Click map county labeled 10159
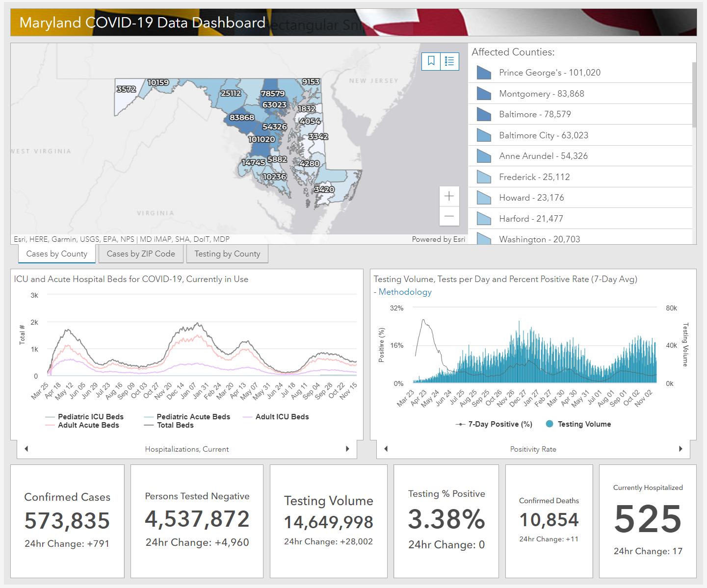The image size is (707, 588). pyautogui.click(x=158, y=82)
